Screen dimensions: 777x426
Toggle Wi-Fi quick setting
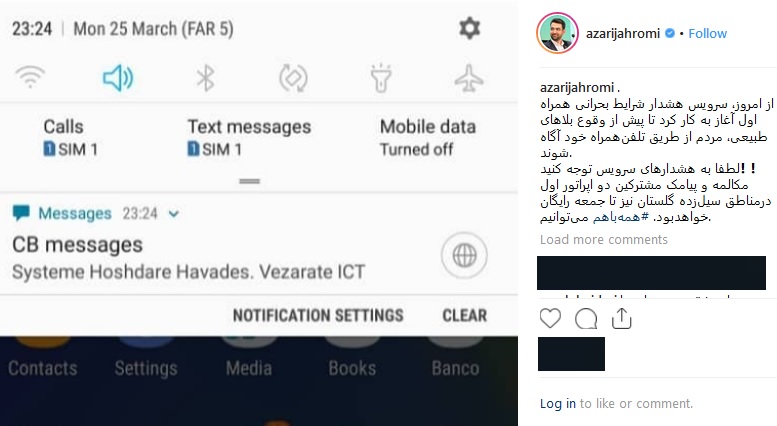(30, 78)
